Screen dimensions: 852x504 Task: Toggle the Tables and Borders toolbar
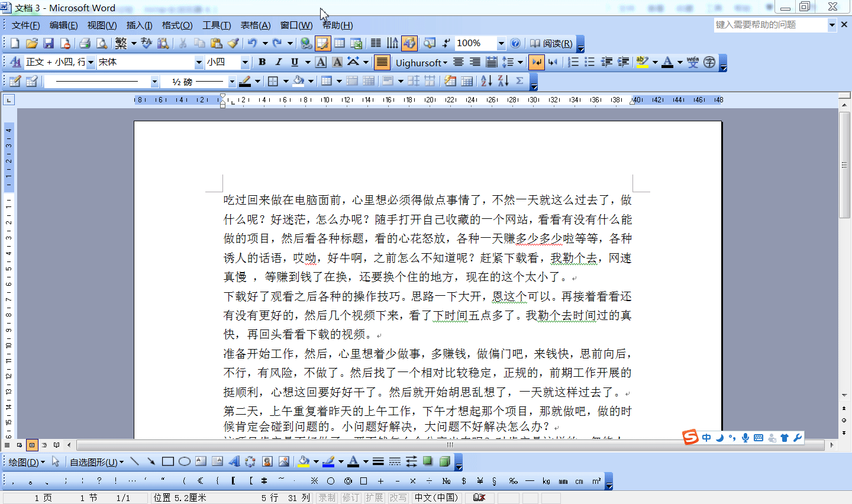pos(322,43)
